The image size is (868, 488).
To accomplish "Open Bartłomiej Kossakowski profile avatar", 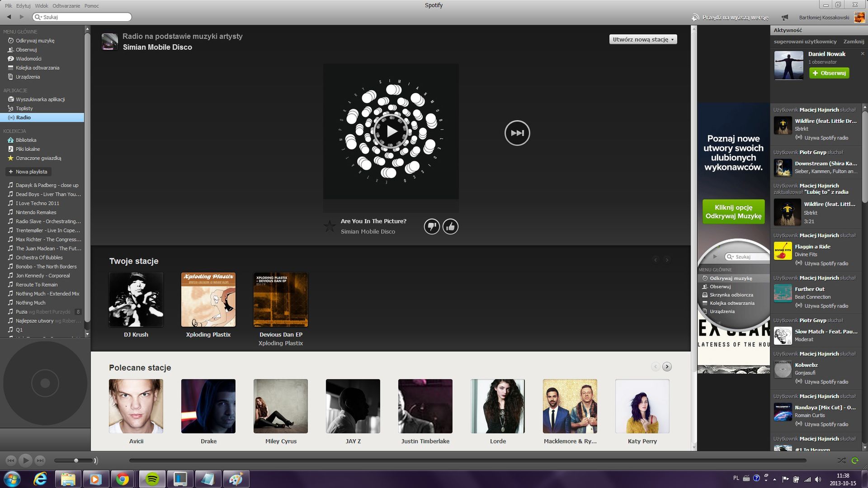I will [859, 18].
